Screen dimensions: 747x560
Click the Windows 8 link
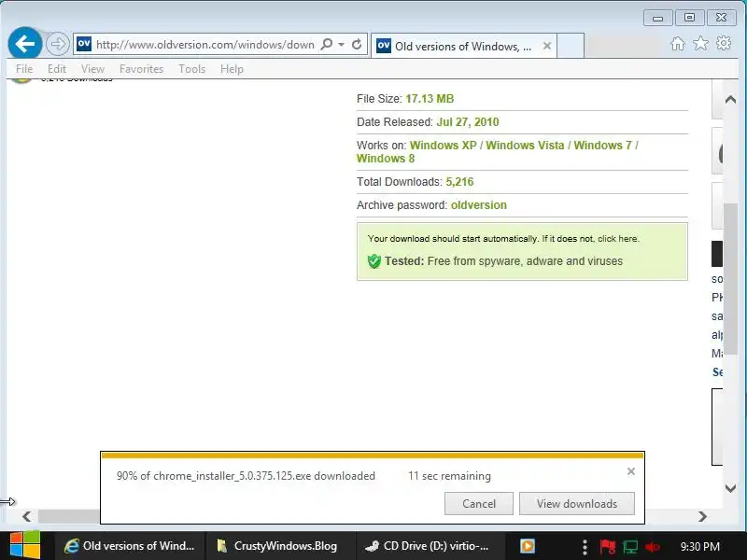(x=386, y=159)
